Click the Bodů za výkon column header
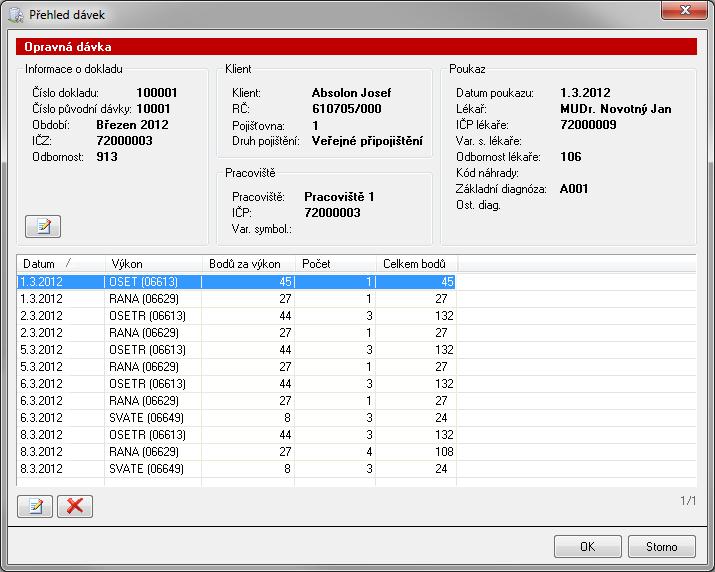Viewport: 715px width, 572px height. [249, 264]
